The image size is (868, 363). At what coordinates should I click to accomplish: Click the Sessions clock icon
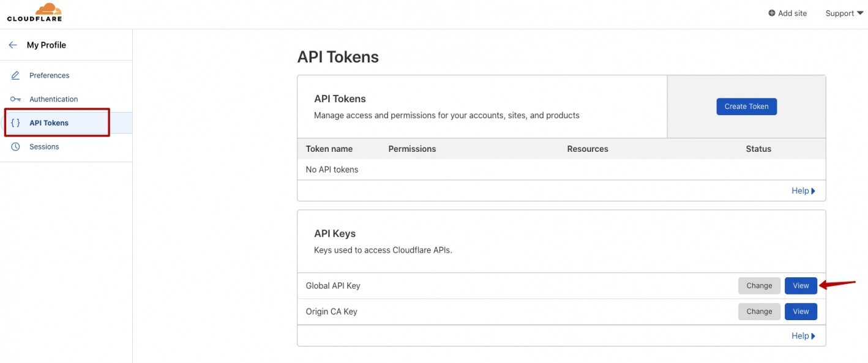pyautogui.click(x=16, y=147)
